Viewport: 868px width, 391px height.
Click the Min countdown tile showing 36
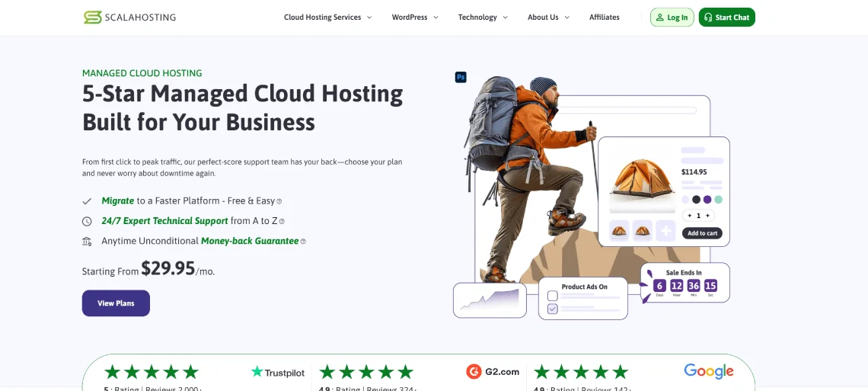694,286
